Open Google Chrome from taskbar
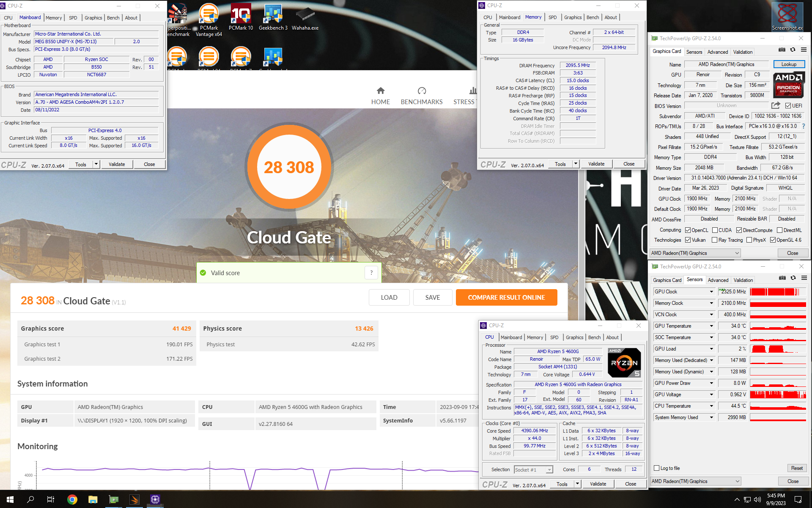Screen dimensions: 812x508 (72, 500)
